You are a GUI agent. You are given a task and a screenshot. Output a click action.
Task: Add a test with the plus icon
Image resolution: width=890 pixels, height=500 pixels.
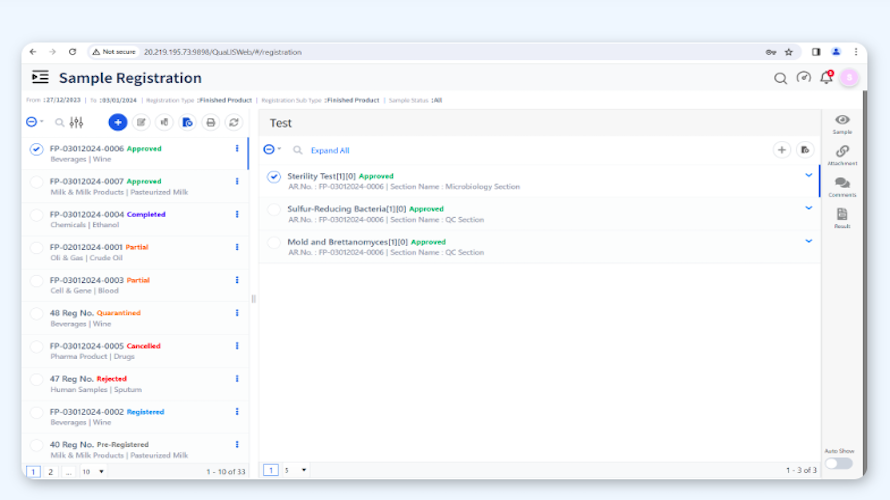[781, 150]
